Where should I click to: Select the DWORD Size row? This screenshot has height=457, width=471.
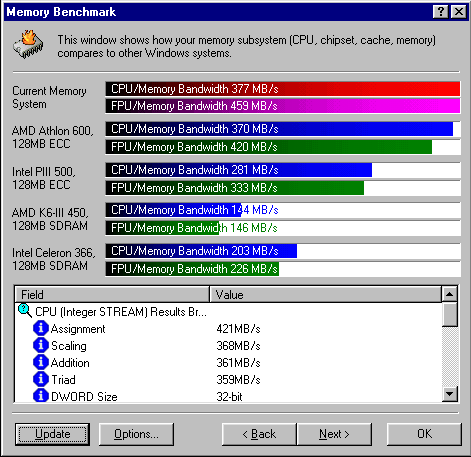tap(228, 396)
